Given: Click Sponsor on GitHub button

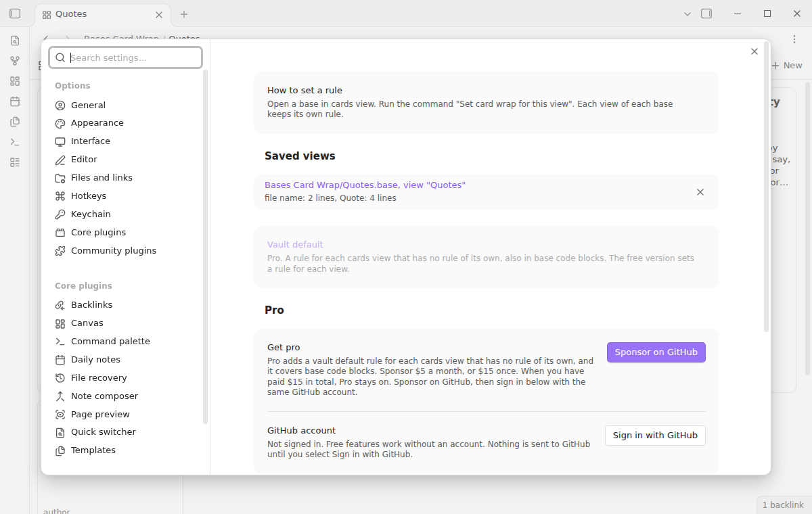Looking at the screenshot, I should point(656,352).
